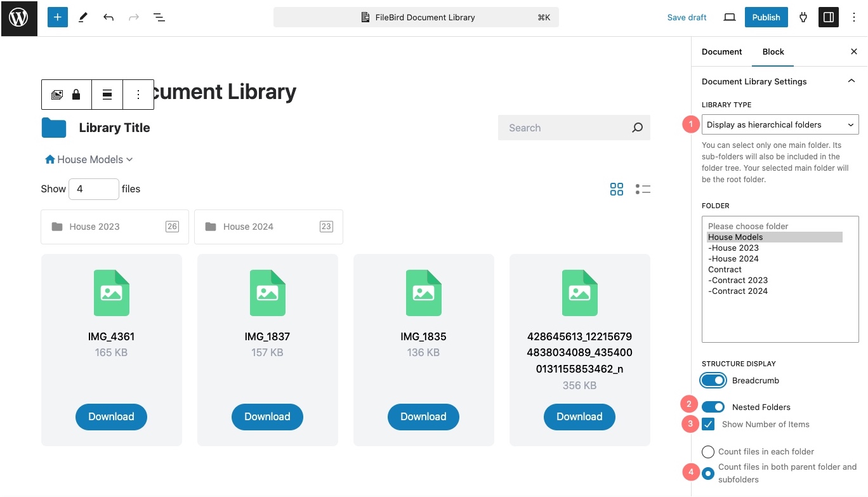Select Count files in each folder
This screenshot has width=868, height=497.
pos(708,452)
